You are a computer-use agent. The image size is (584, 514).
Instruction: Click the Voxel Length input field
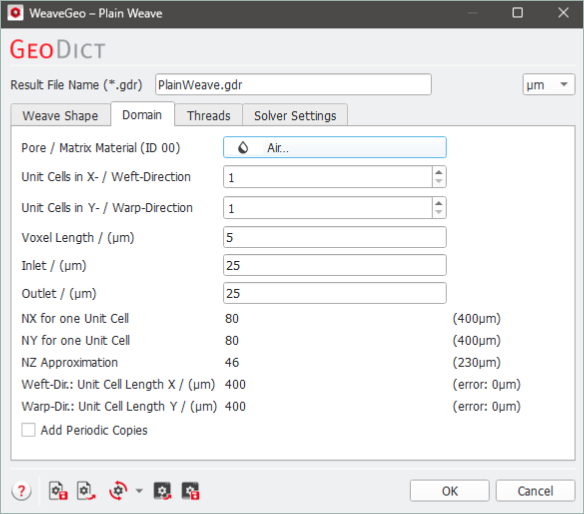334,237
